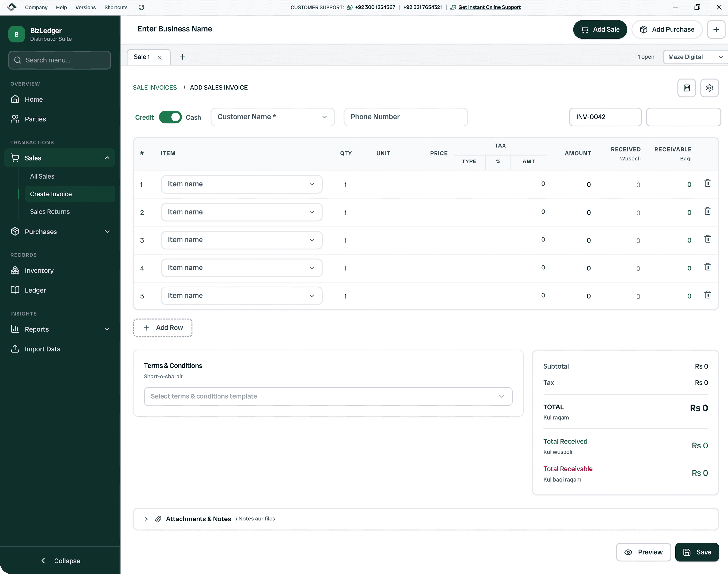
Task: Open Inventory in sidebar
Action: (x=60, y=270)
